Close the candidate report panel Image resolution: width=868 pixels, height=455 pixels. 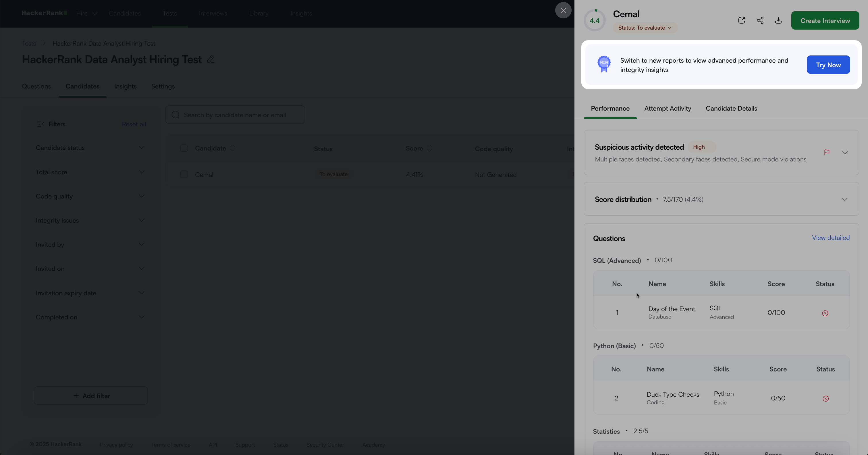(563, 10)
